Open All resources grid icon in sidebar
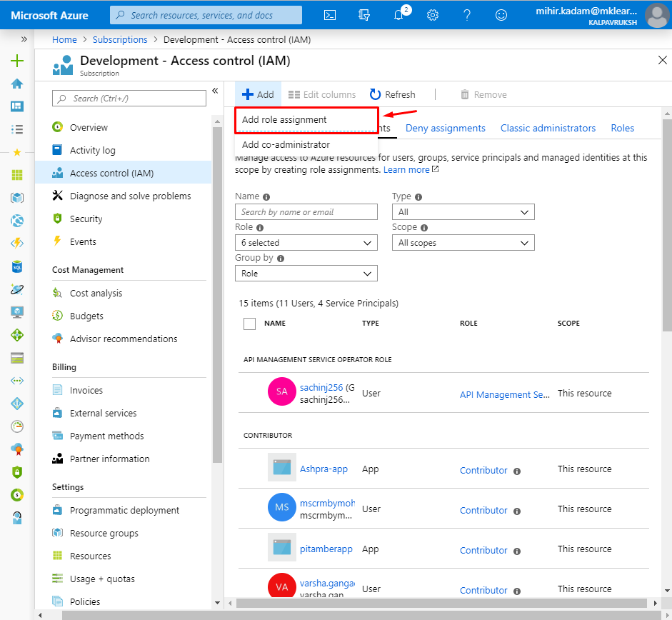 click(17, 175)
